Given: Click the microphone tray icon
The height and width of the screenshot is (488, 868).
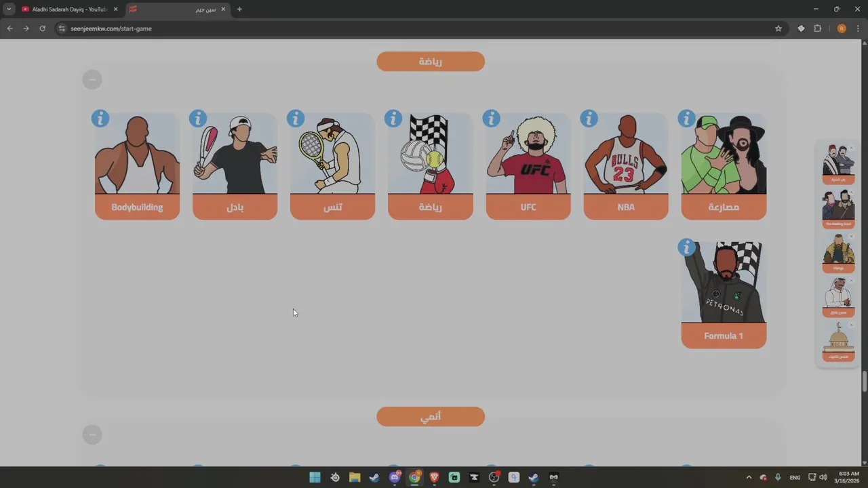Looking at the screenshot, I should pos(778,477).
